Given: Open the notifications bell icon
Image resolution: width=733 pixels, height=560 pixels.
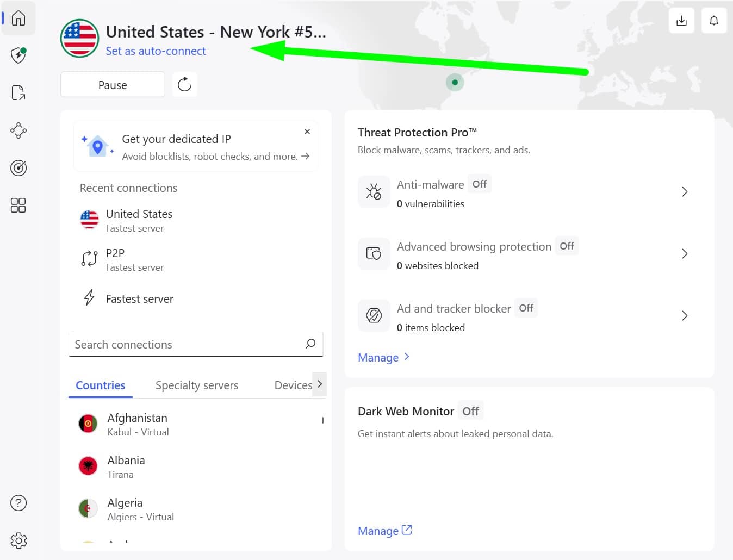Looking at the screenshot, I should 714,21.
